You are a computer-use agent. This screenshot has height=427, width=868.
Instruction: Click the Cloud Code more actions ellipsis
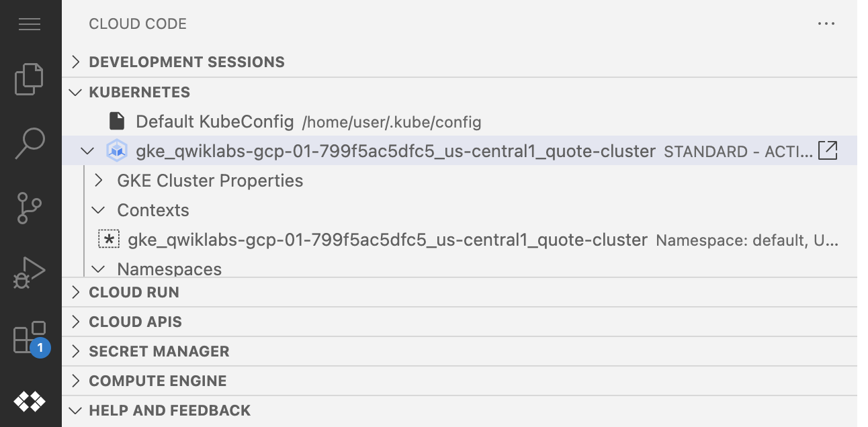(826, 24)
